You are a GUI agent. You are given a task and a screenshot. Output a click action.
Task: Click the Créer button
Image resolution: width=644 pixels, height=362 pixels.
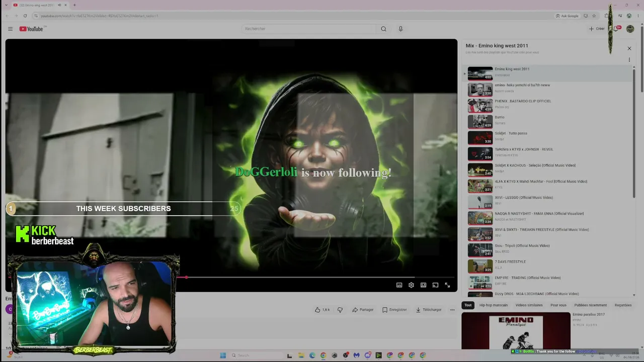(x=597, y=29)
